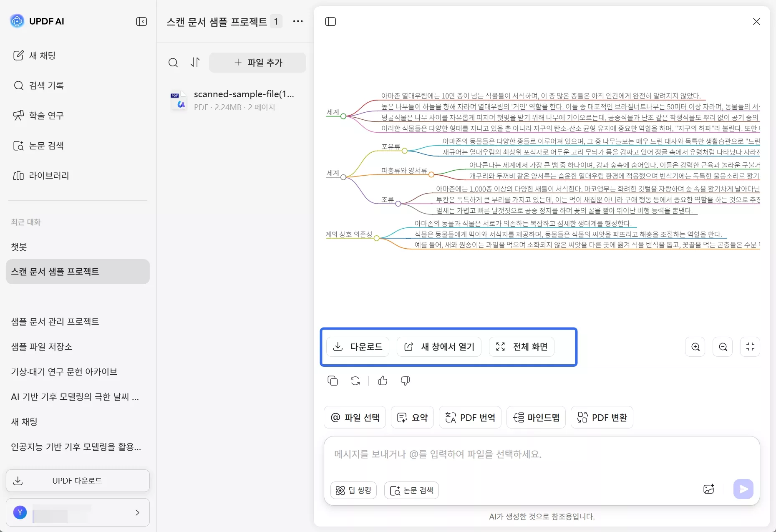776x532 pixels.
Task: Toggle the file sort order
Action: [195, 63]
